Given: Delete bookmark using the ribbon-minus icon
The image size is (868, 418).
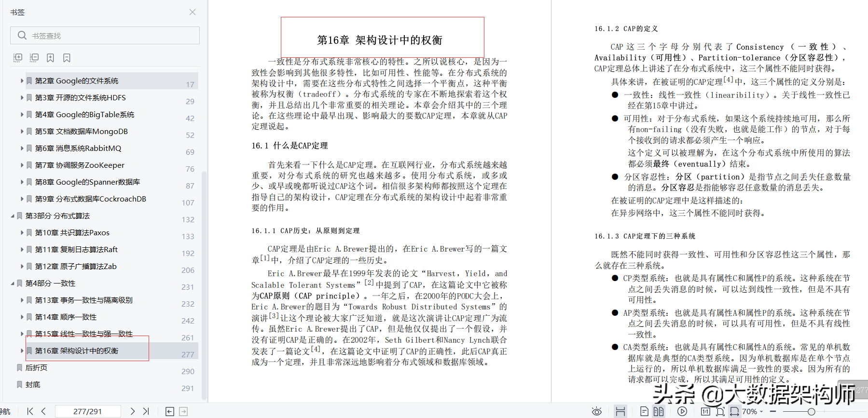Looking at the screenshot, I should pyautogui.click(x=67, y=58).
